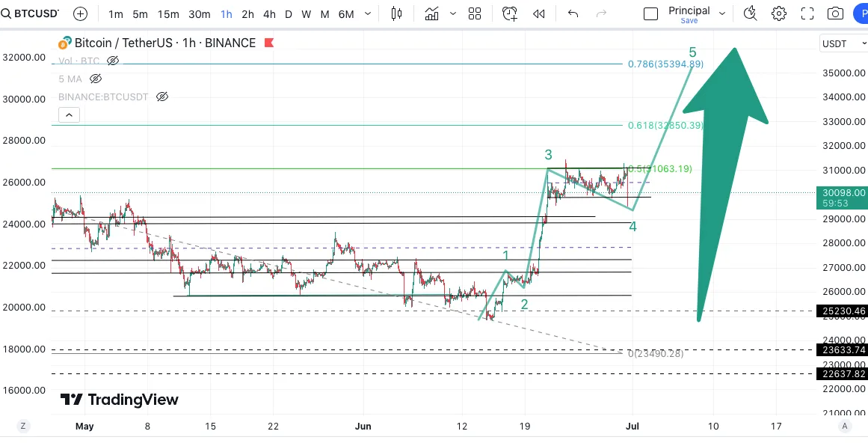Redo the chart action
The width and height of the screenshot is (868, 443).
pos(601,13)
